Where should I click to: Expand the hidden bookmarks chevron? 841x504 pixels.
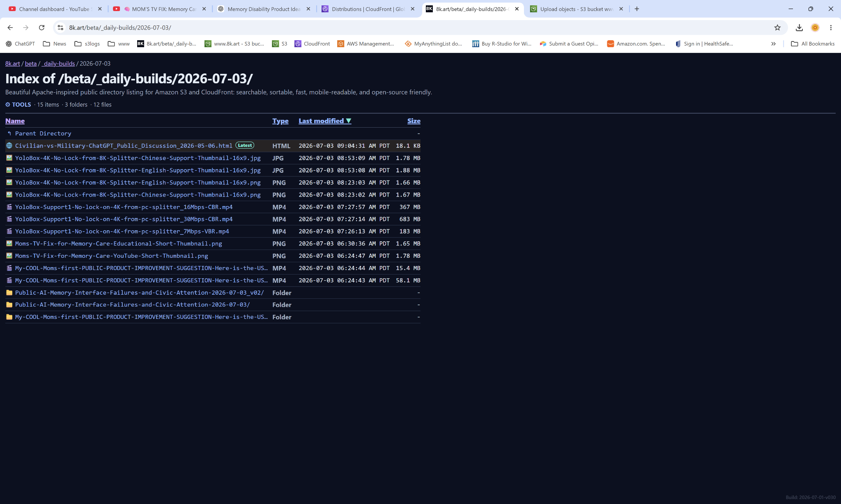[773, 44]
